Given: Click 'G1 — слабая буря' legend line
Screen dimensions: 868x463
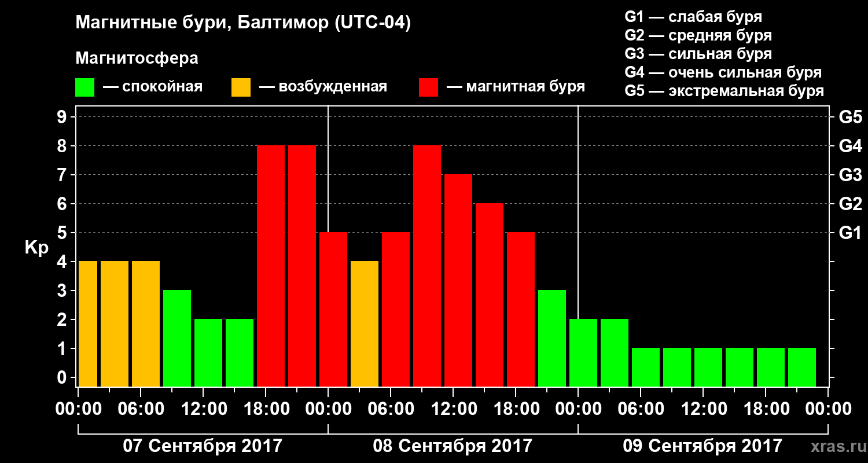Looking at the screenshot, I should point(693,17).
